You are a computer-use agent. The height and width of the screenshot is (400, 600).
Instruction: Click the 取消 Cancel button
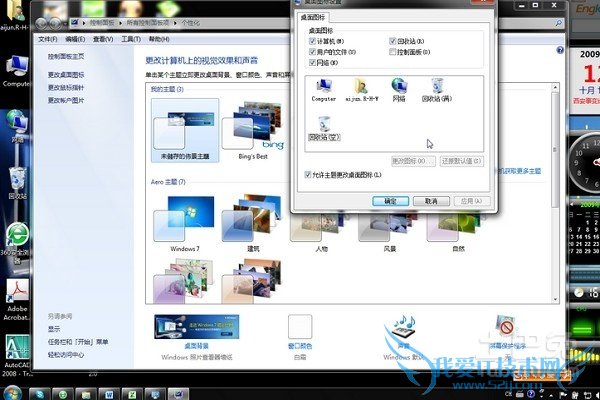[431, 201]
